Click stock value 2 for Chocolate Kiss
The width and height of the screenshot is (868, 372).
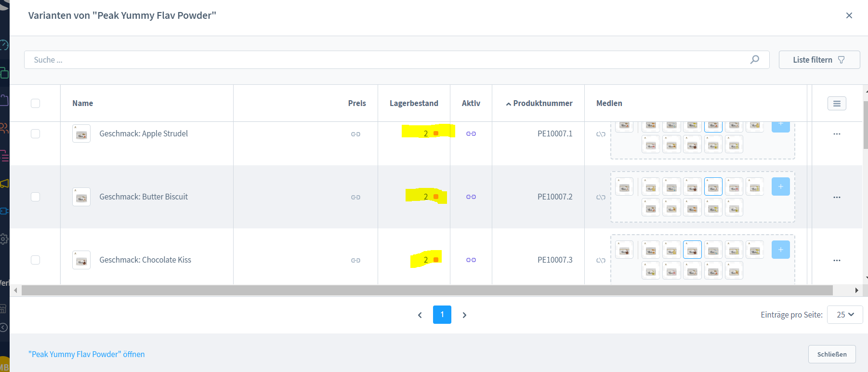pyautogui.click(x=426, y=260)
